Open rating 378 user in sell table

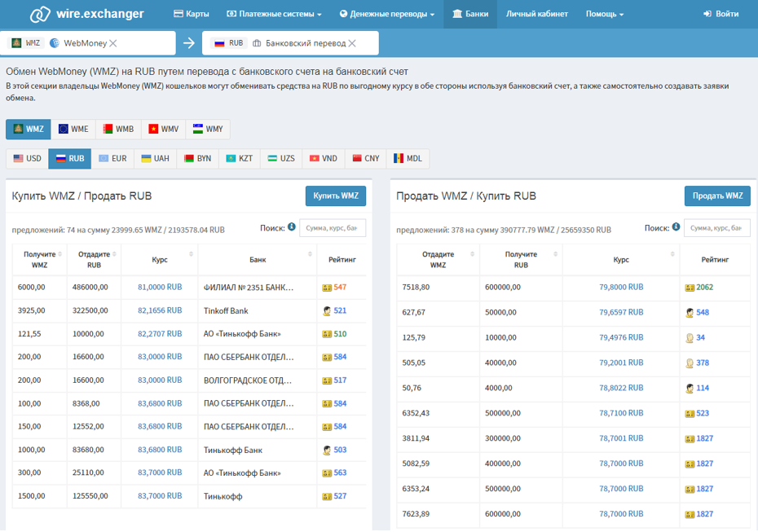pos(697,363)
